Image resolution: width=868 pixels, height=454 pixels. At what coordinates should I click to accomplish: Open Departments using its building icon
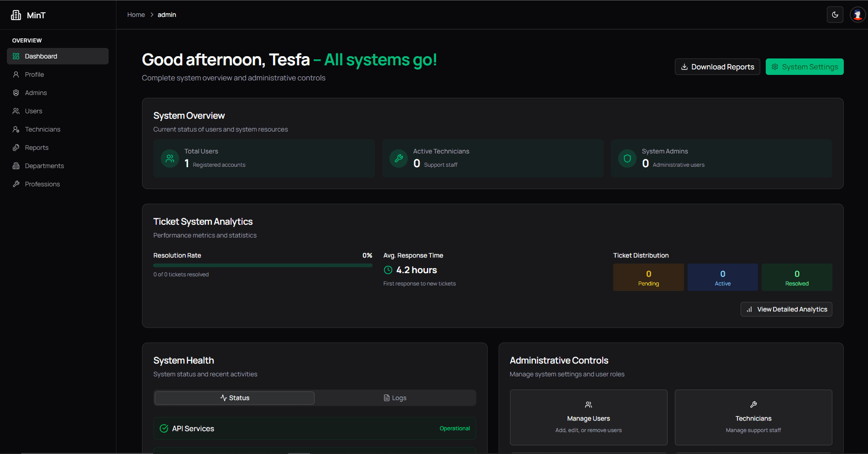coord(16,165)
